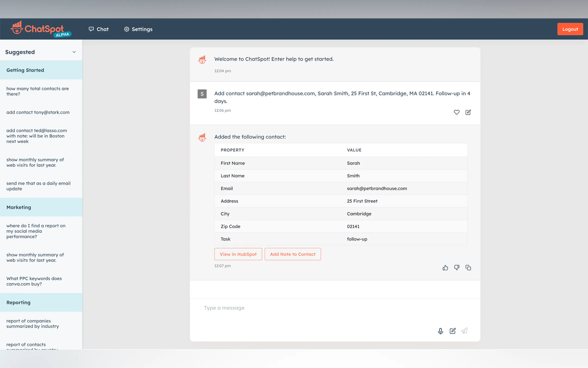Select 'how many total contacts' suggestion
Viewport: 588px width, 368px height.
38,91
